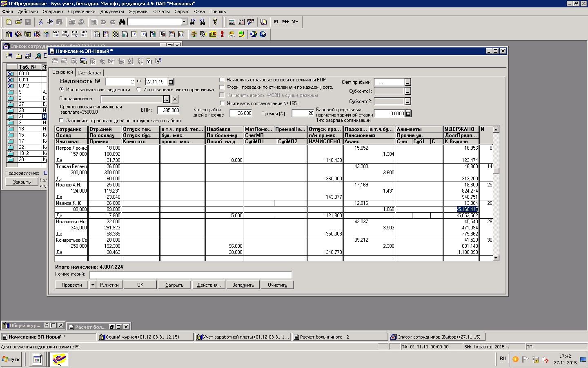Click the Open folder toolbar icon
This screenshot has height=368, width=588.
[18, 22]
